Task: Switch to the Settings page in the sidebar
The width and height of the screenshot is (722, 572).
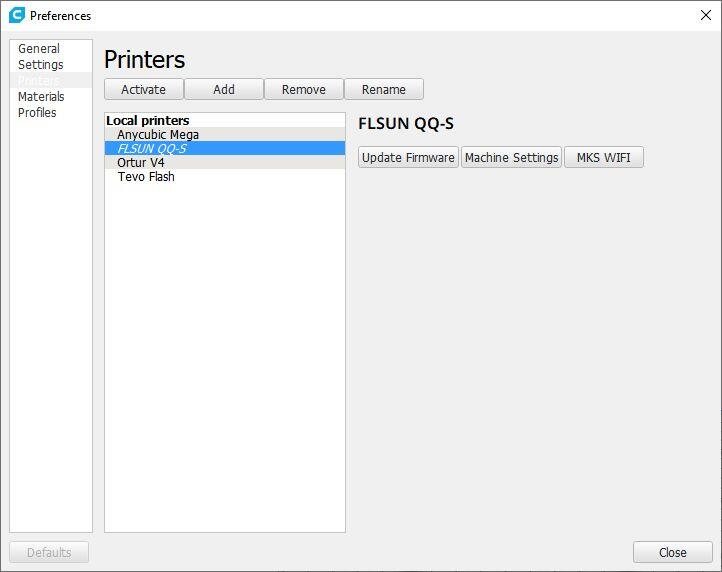Action: coord(40,65)
